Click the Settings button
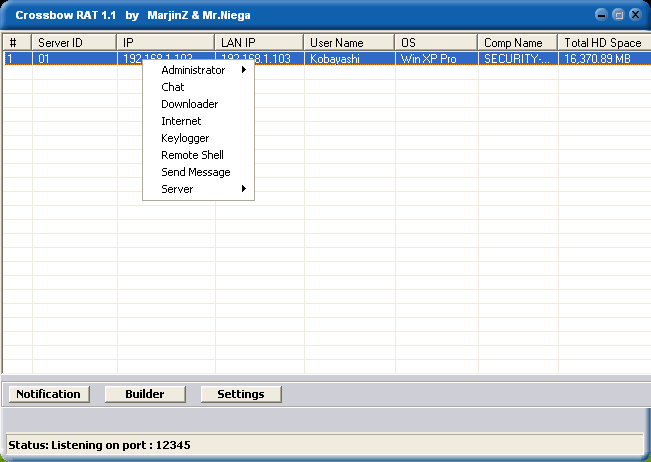 (x=241, y=394)
